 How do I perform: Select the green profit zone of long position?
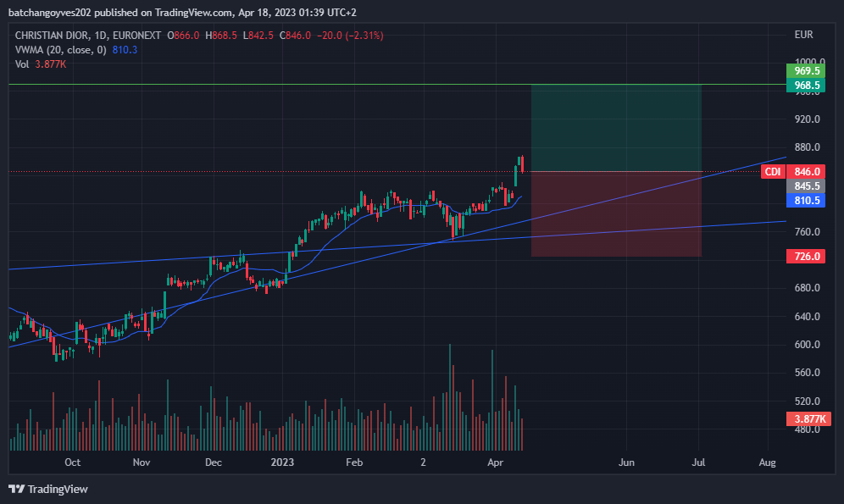click(616, 128)
